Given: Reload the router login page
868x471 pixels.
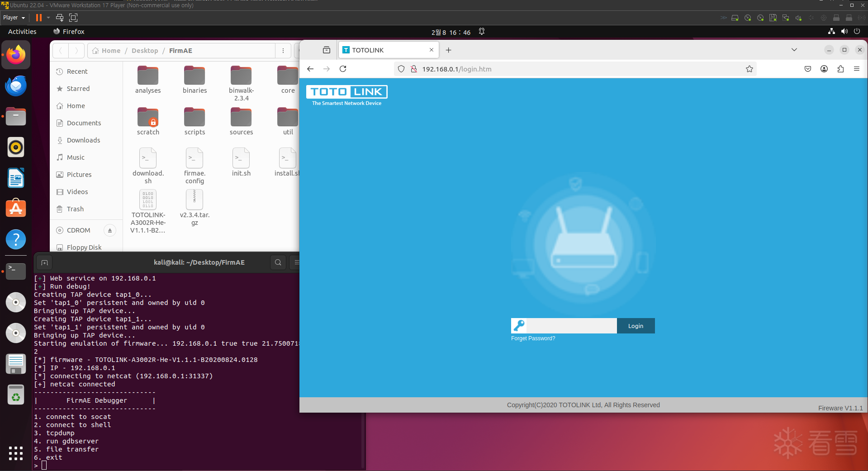Looking at the screenshot, I should (343, 69).
